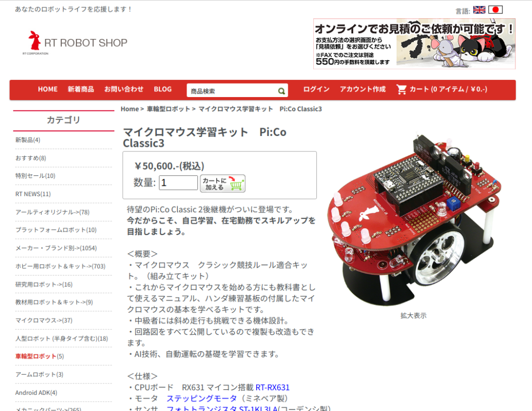Click the ＜概要＞ heading text
The image size is (532, 411).
142,254
